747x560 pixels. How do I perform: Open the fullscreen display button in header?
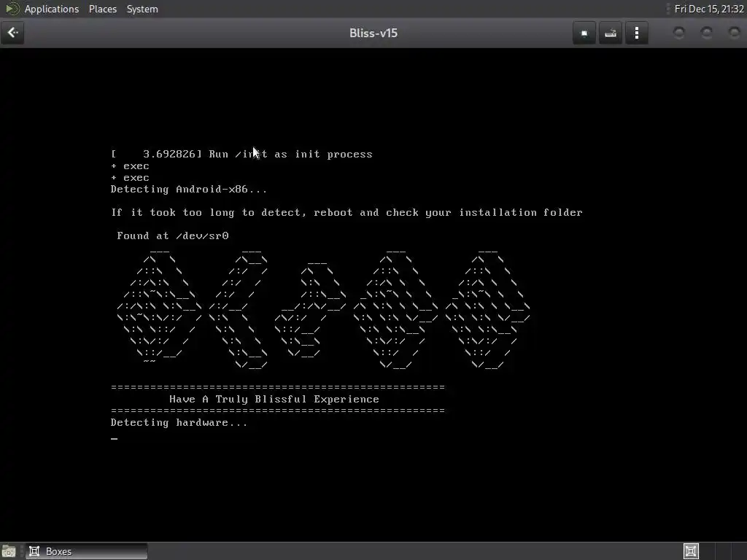click(x=584, y=34)
